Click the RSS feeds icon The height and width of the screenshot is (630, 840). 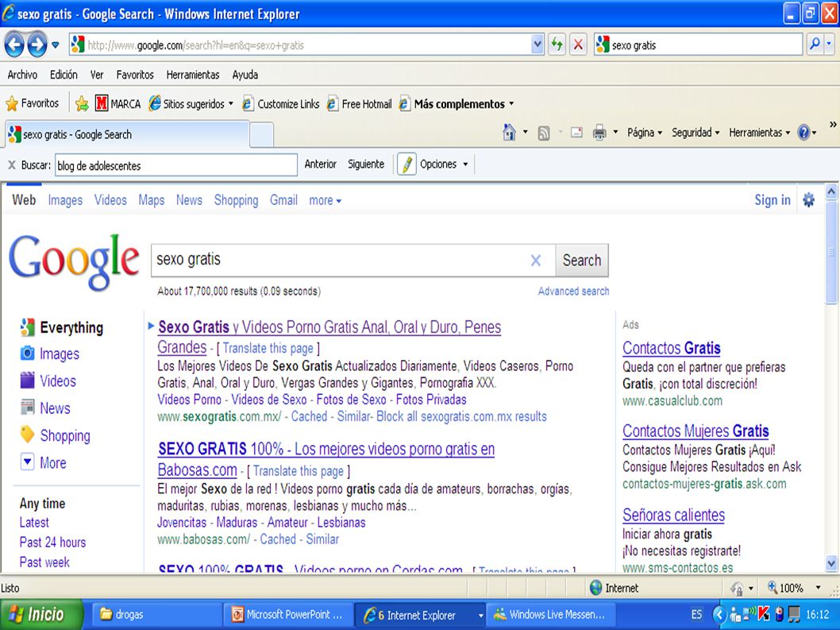tap(544, 133)
